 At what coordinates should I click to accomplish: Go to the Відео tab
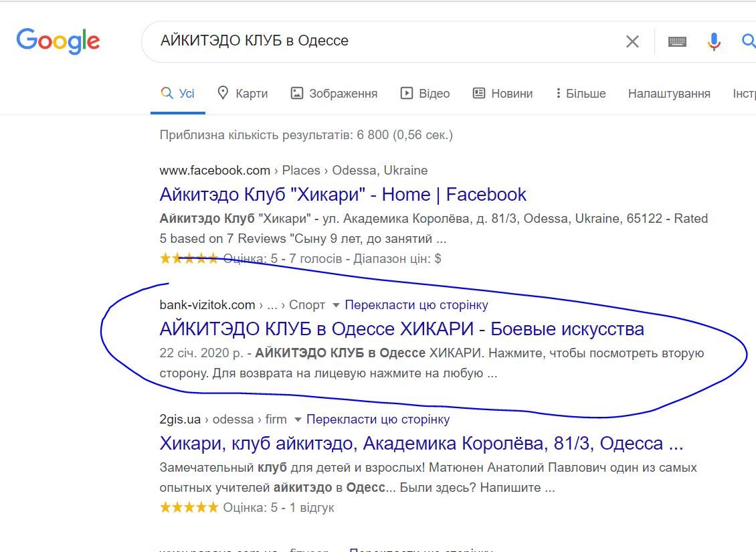[425, 94]
